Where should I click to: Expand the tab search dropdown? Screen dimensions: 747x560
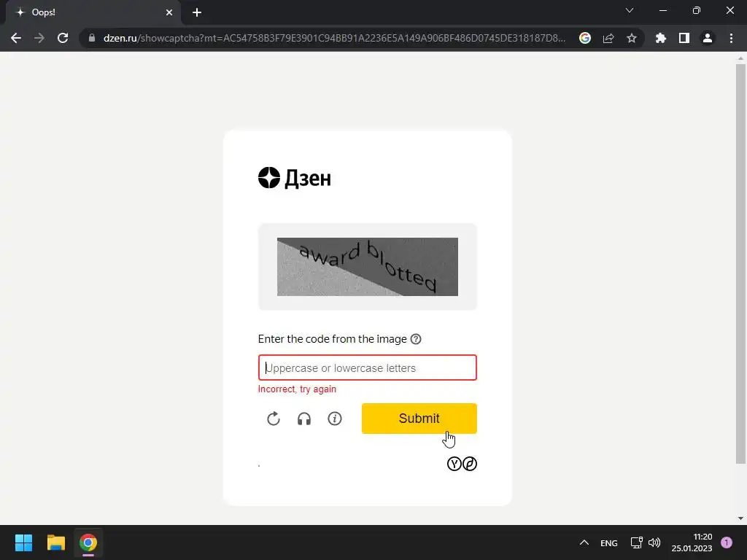[630, 10]
